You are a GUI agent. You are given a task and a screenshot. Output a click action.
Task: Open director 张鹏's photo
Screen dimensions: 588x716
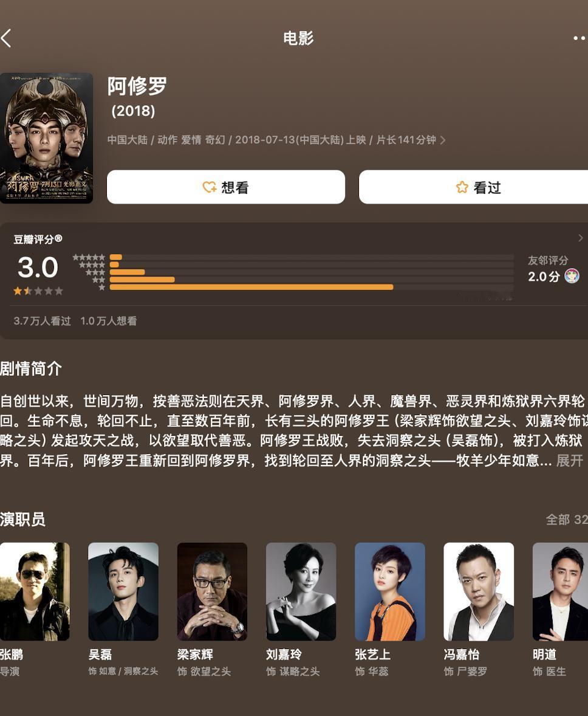click(35, 591)
